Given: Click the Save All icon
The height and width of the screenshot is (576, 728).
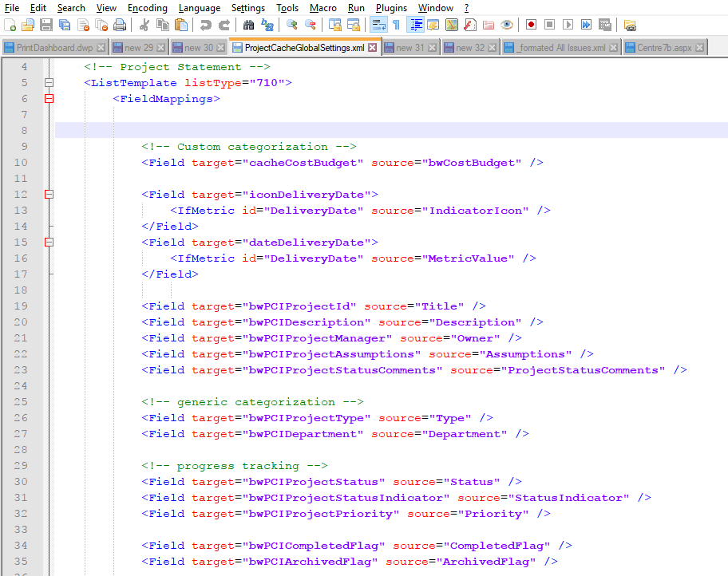Looking at the screenshot, I should pyautogui.click(x=65, y=25).
